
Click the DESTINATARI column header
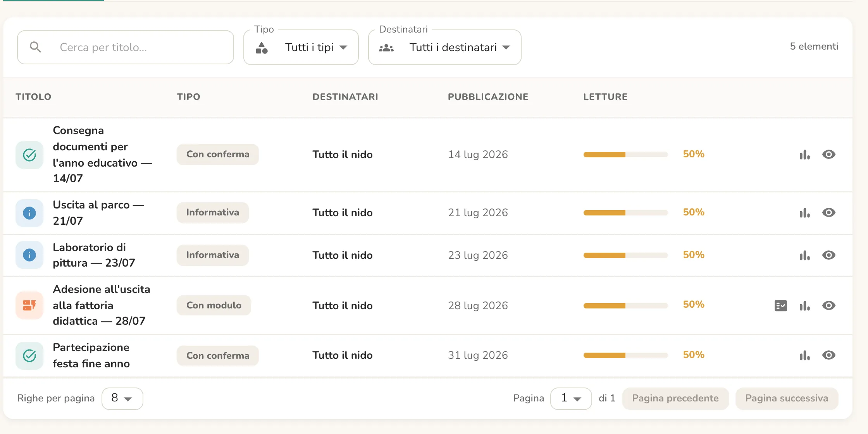[345, 97]
